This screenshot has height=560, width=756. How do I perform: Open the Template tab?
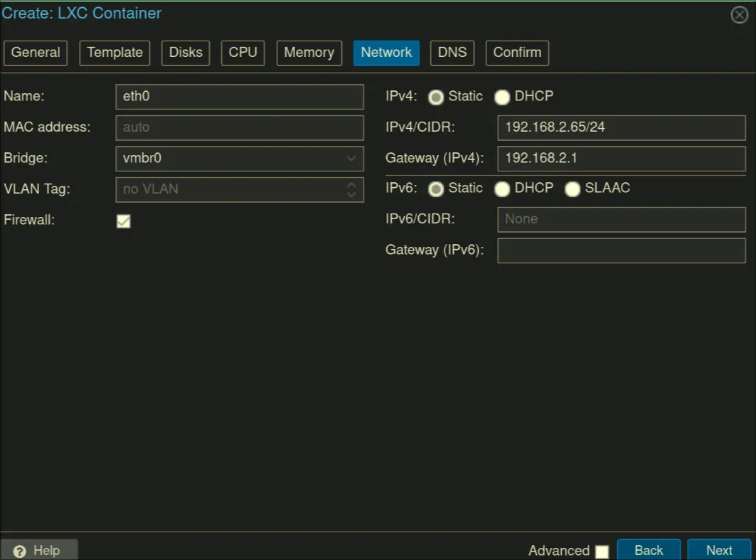115,53
